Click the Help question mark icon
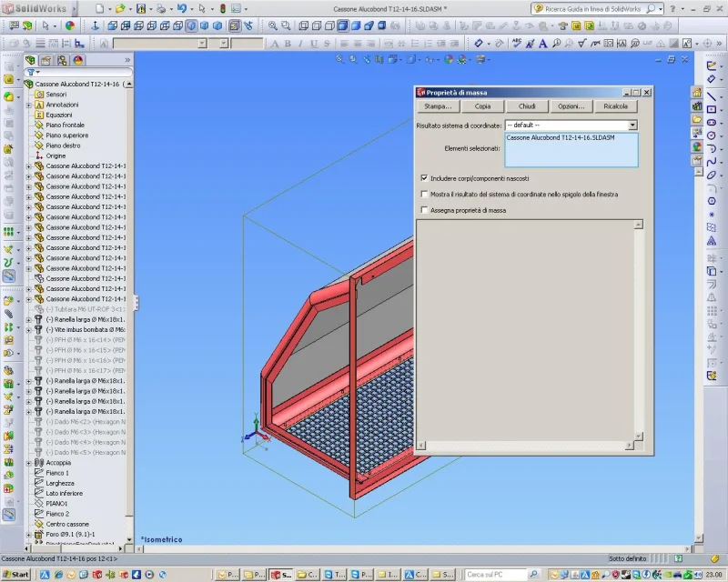Screen dimensions: 728x582 point(672,8)
